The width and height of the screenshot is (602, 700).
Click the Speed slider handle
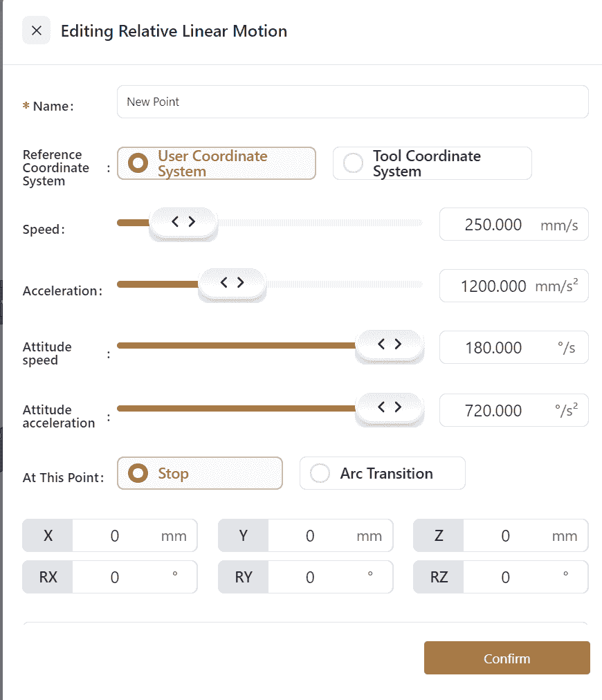point(183,222)
